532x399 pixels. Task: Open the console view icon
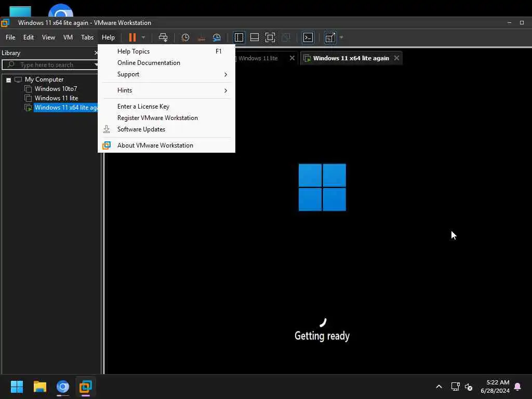point(308,37)
